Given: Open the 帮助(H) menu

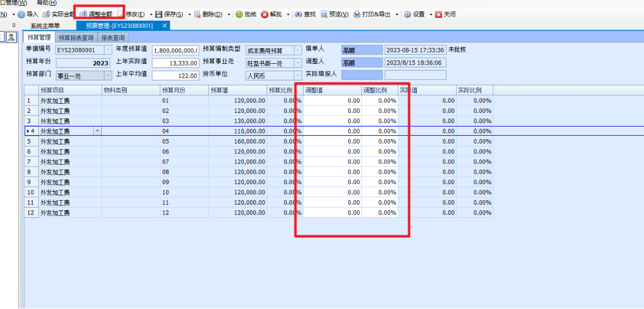Looking at the screenshot, I should pyautogui.click(x=46, y=3).
